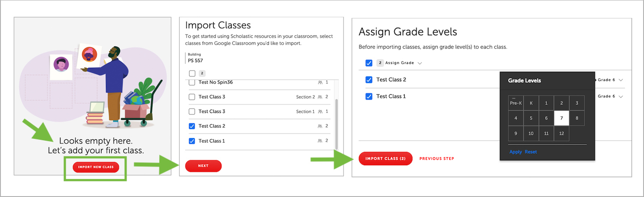644x197 pixels.
Task: Go back via Previous Step link
Action: [x=436, y=159]
